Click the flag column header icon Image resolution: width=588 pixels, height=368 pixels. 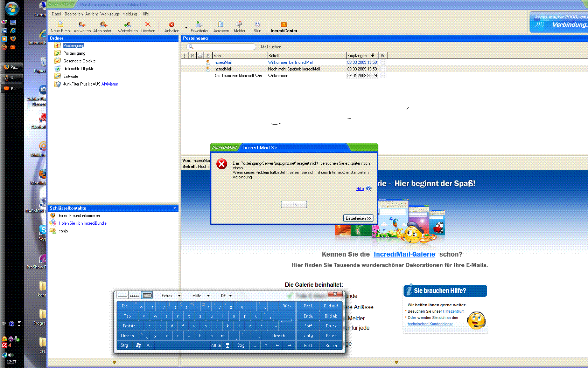click(x=383, y=55)
